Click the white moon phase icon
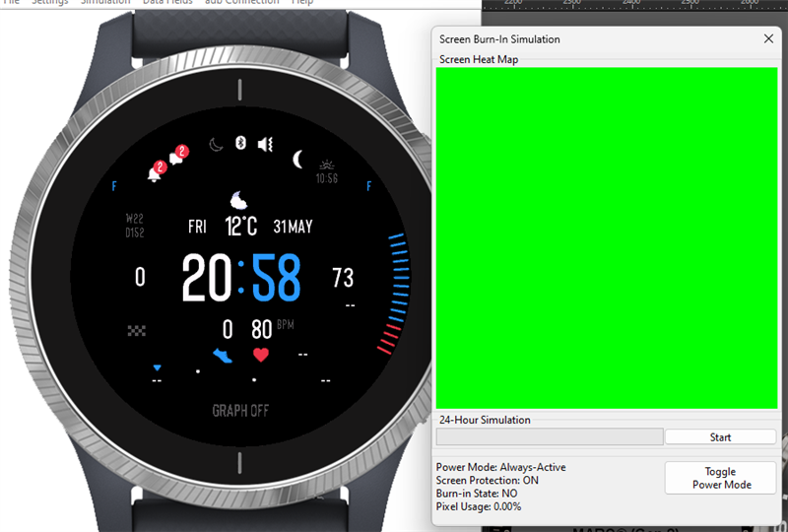 298,160
